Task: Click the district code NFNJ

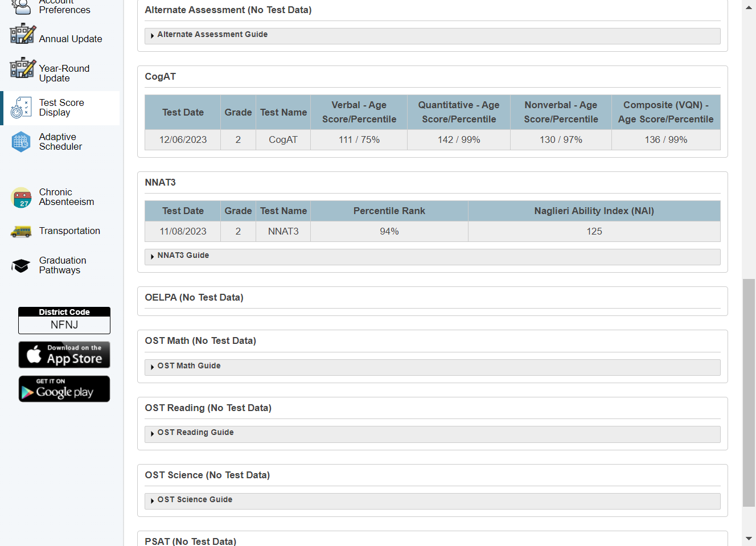Action: tap(64, 325)
